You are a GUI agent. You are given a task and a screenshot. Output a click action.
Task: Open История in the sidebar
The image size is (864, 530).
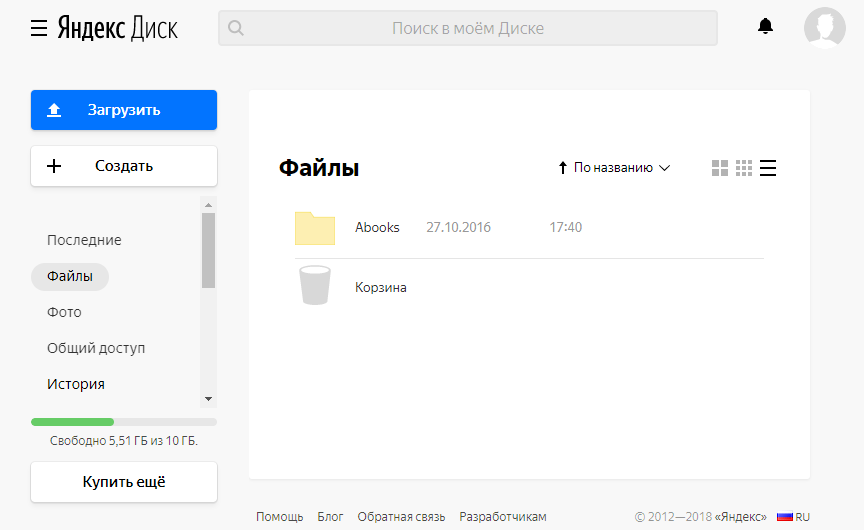click(x=76, y=384)
